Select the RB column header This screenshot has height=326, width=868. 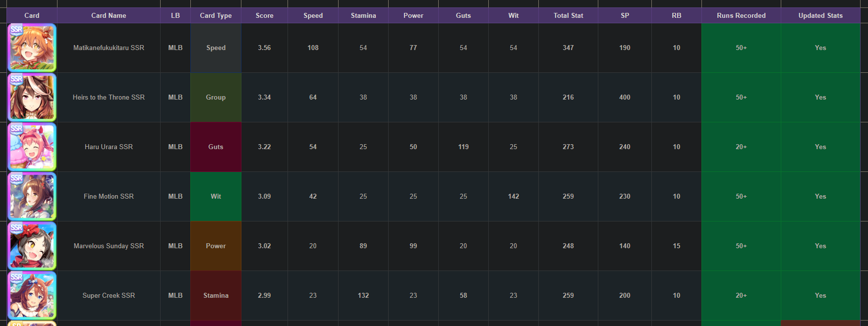click(x=677, y=15)
